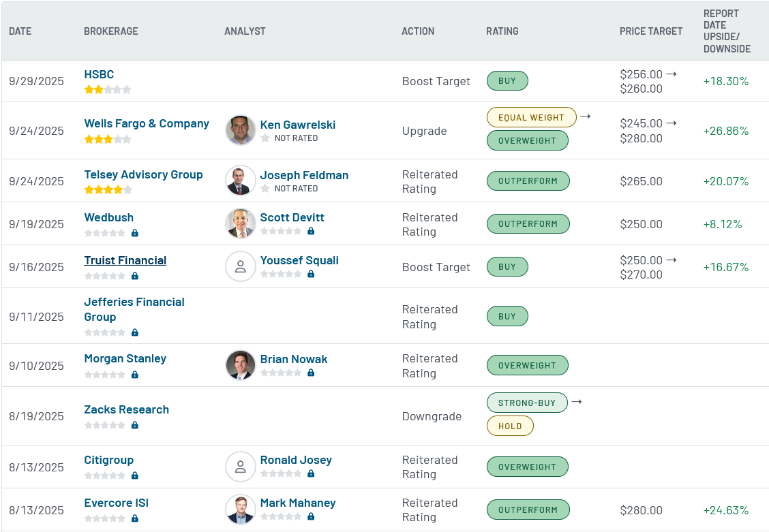This screenshot has width=769, height=532.
Task: Click Youssef Squali's placeholder avatar icon
Action: (240, 266)
